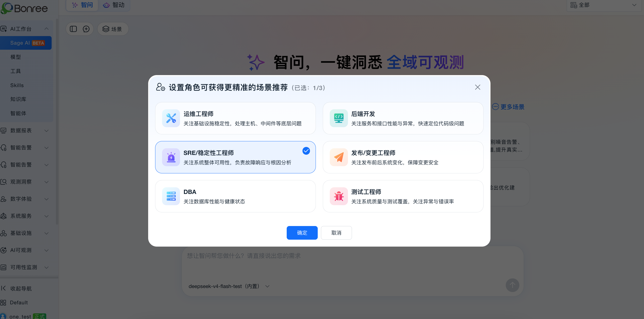Expand the 基础设施 menu chevron
The height and width of the screenshot is (319, 644).
(47, 233)
